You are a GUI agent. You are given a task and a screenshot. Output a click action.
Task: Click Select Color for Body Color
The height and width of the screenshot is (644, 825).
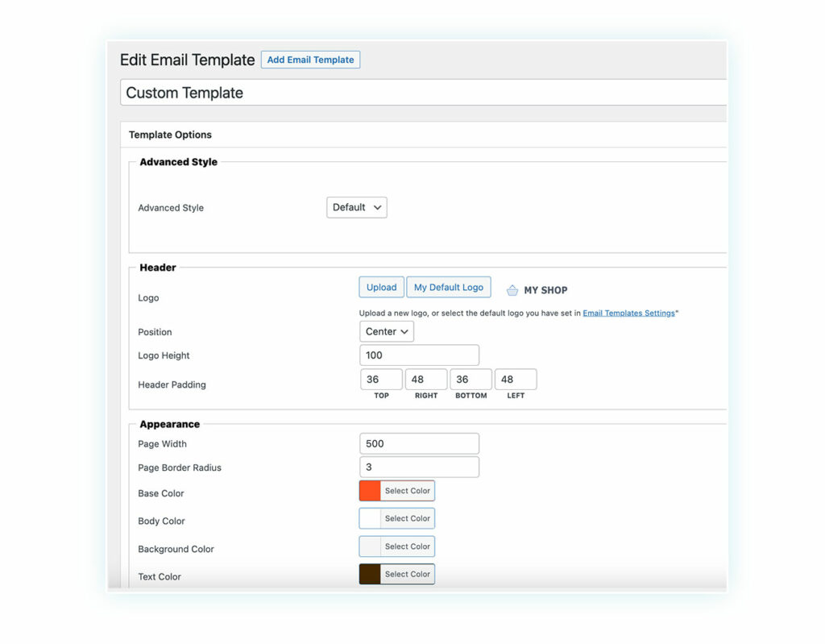[407, 518]
